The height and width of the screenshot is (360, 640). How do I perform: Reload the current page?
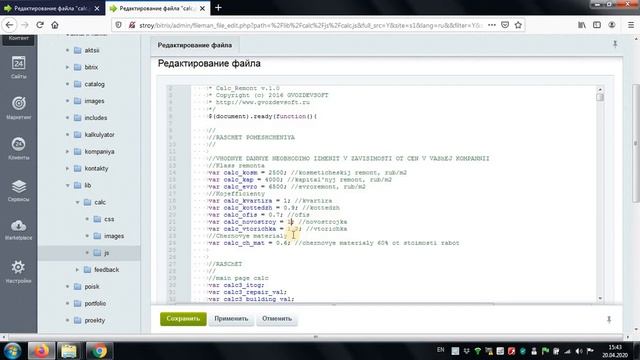40,25
